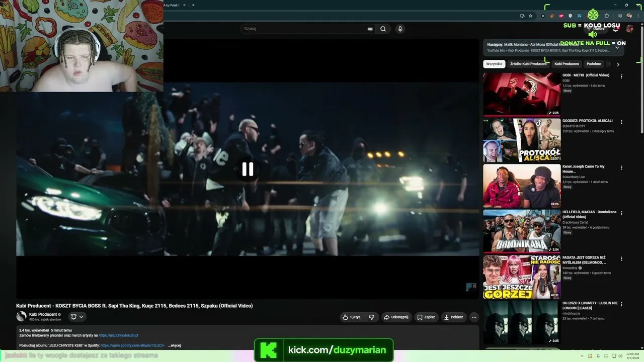Expand the description with ...więcej

(174, 345)
